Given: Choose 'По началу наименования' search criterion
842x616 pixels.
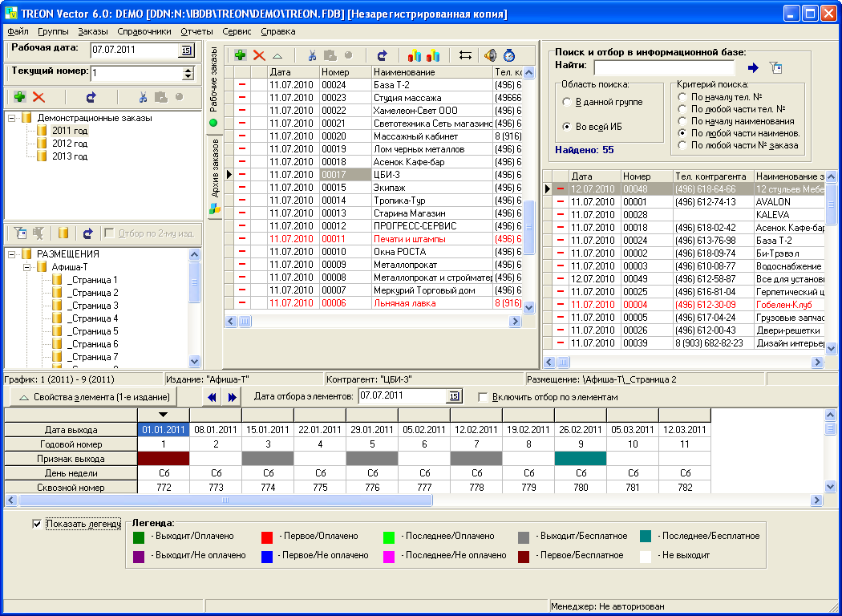Looking at the screenshot, I should [x=682, y=120].
